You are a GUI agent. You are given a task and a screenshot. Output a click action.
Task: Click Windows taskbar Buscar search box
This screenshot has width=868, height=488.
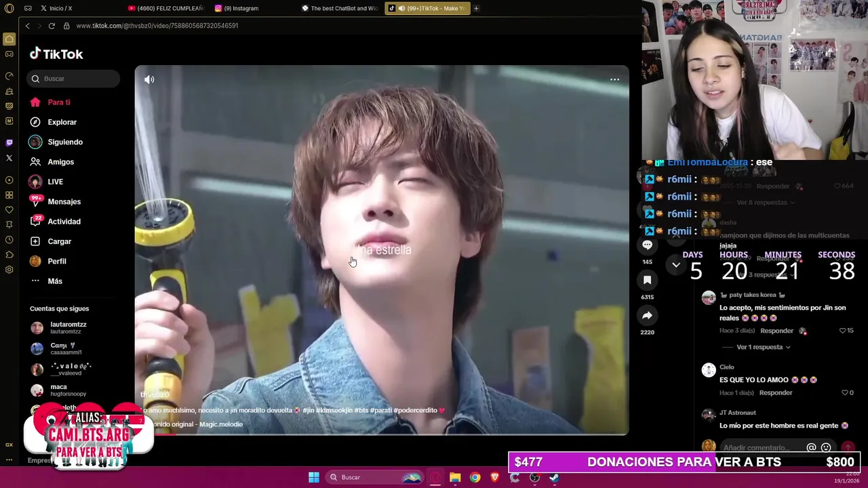(x=374, y=477)
